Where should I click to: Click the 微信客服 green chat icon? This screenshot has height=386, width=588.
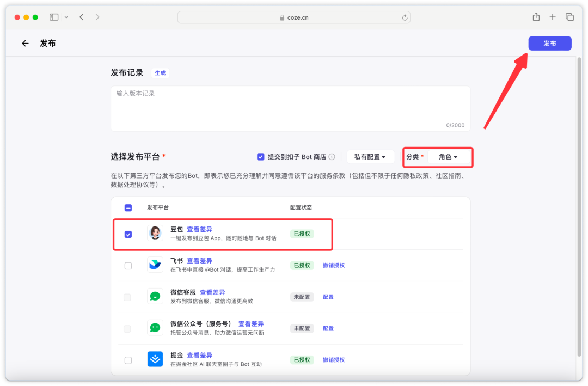pos(156,297)
